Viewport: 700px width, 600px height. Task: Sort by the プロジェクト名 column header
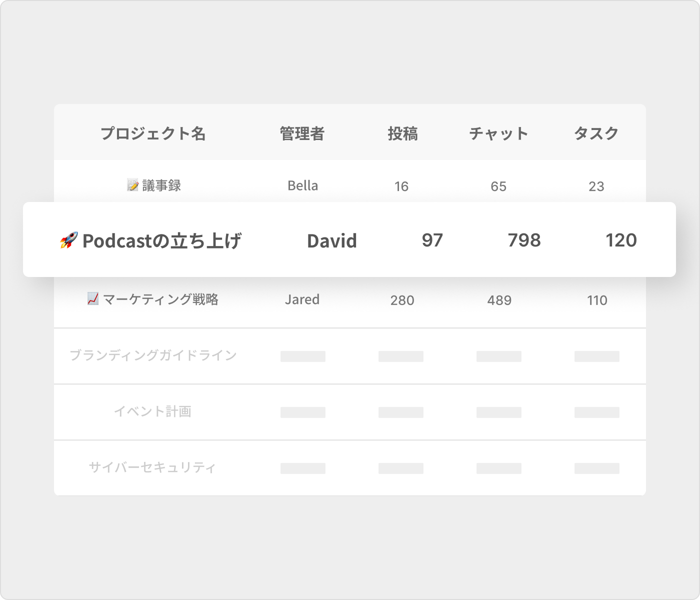click(153, 133)
